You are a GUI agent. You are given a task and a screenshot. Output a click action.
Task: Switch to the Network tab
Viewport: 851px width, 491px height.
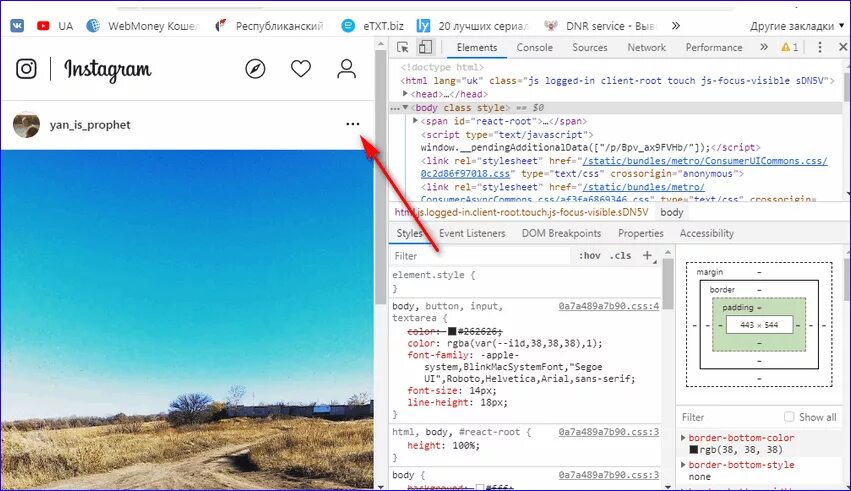[x=646, y=48]
